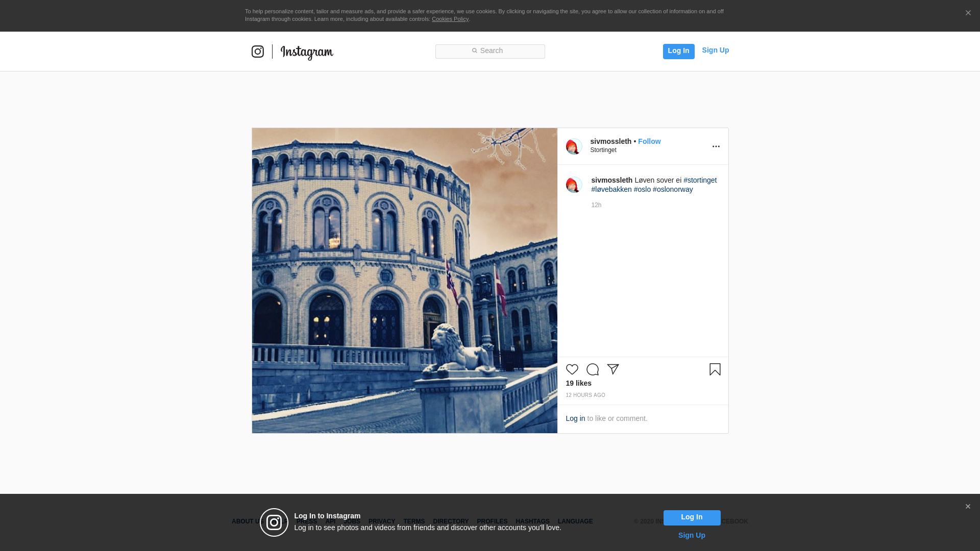
Task: Click the share paper plane icon
Action: (x=613, y=369)
